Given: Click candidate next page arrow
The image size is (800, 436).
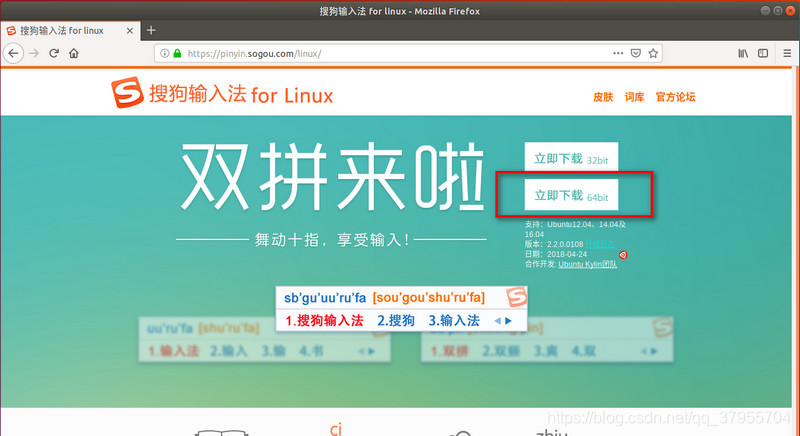Looking at the screenshot, I should [508, 321].
